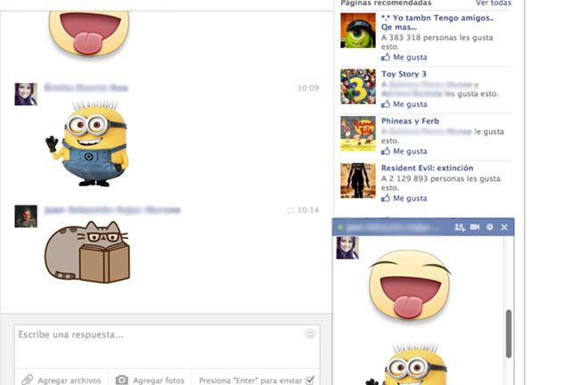Click the avatar inside chat popup
This screenshot has height=385, width=588.
pos(347,248)
